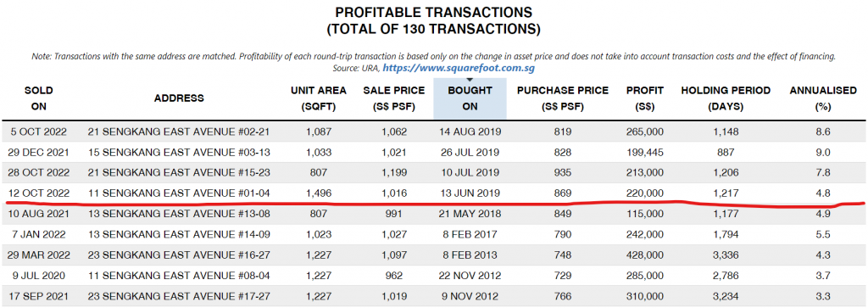This screenshot has width=868, height=308.
Task: Sort by the Address column header
Action: pos(179,98)
